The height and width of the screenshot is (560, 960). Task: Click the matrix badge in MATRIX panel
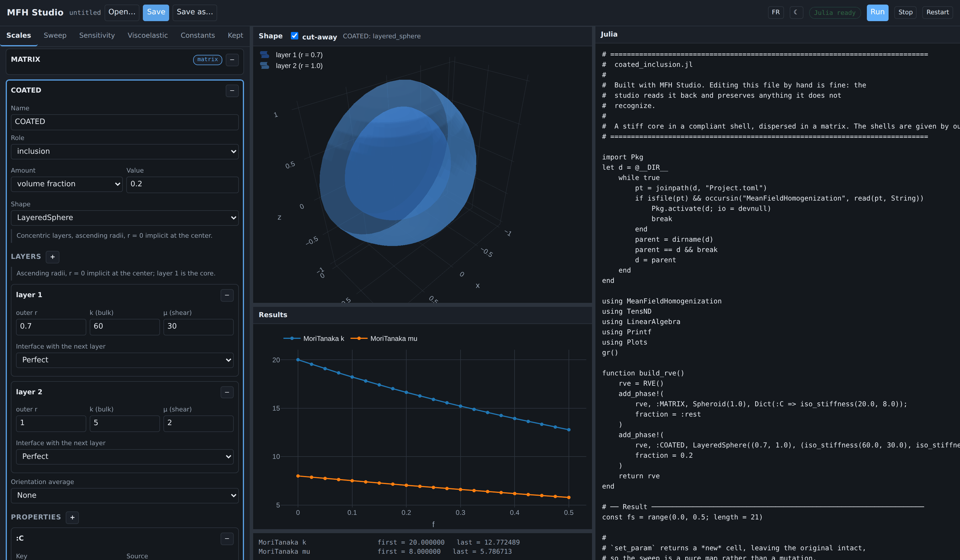pos(208,59)
